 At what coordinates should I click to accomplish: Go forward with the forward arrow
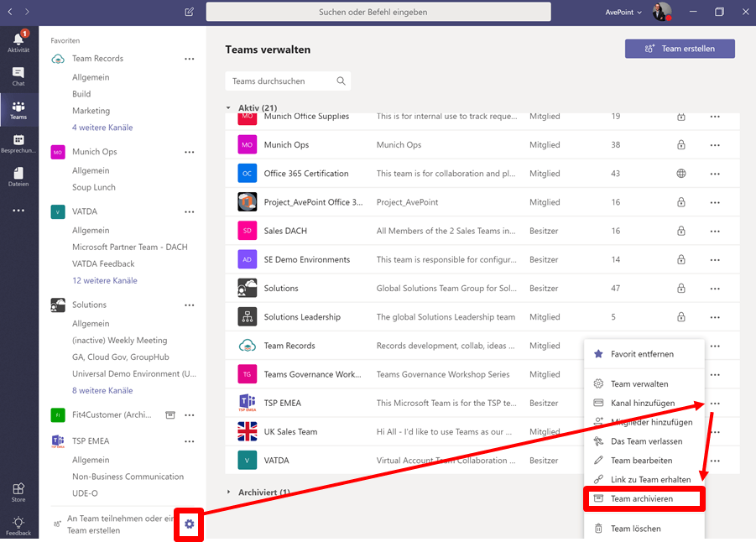coord(27,11)
